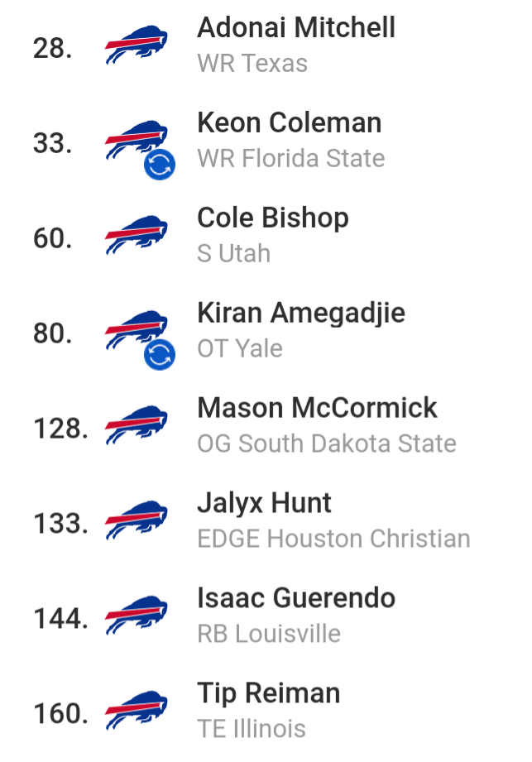The image size is (532, 762).
Task: Click the Bills logo beside pick 133
Action: [137, 520]
